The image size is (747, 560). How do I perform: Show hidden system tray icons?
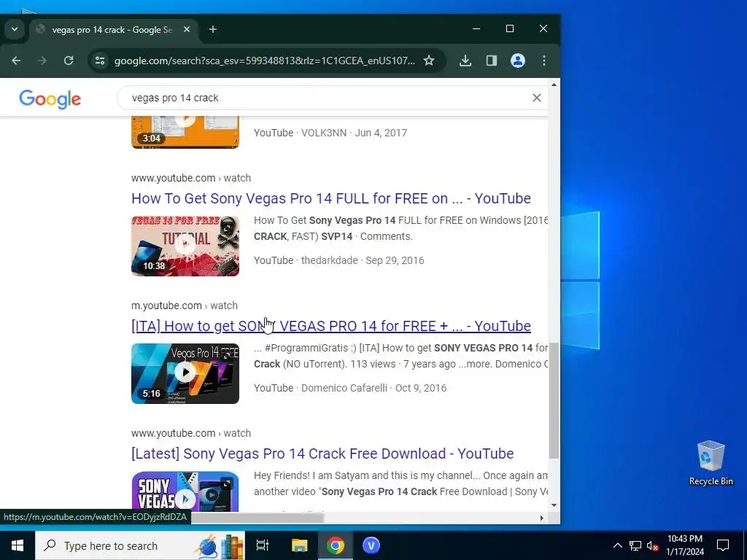pos(617,545)
